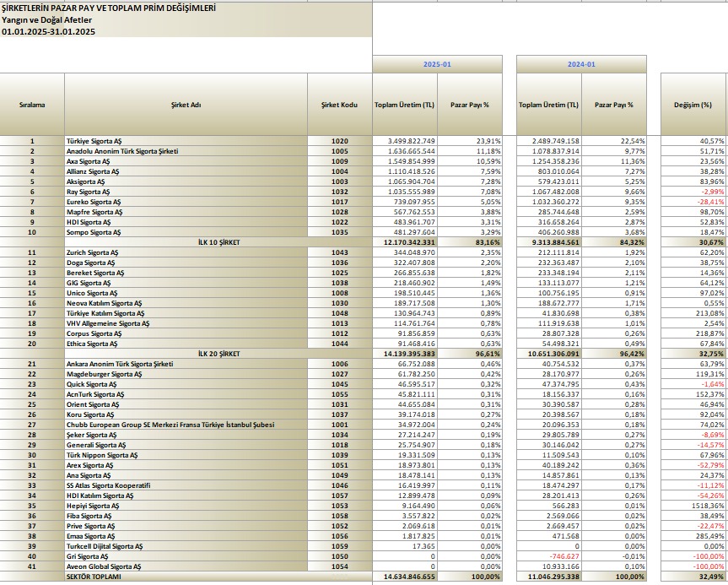Click the "Doga Sigorta AŞ" cell
The width and height of the screenshot is (728, 585).
(186, 263)
